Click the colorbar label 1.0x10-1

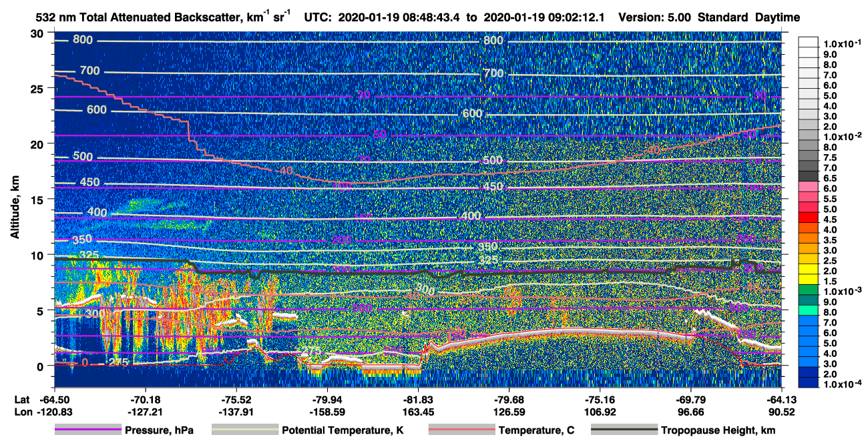[843, 43]
